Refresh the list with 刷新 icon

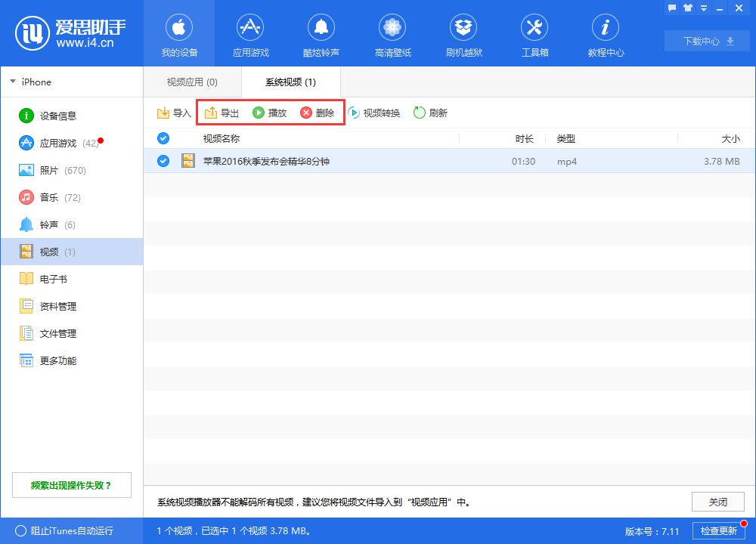[420, 113]
